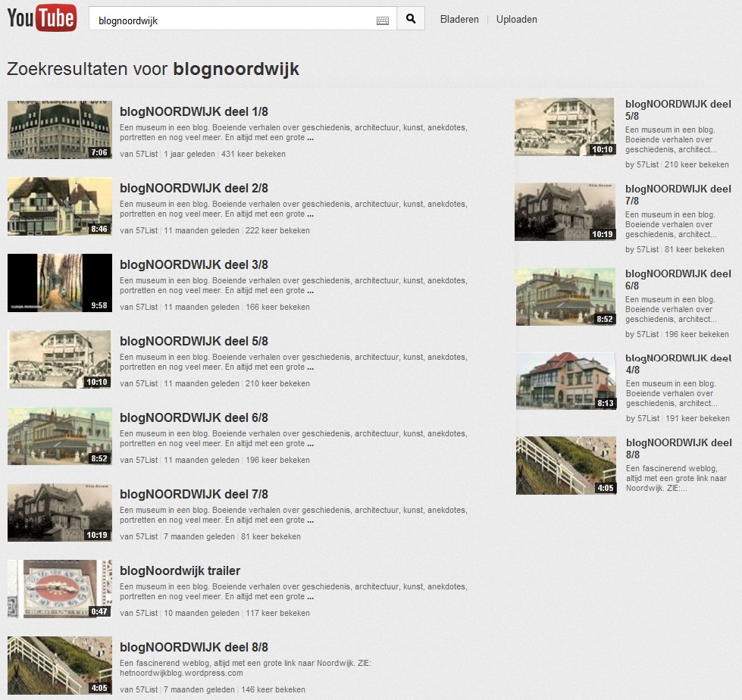The width and height of the screenshot is (742, 700).
Task: Open right column blogNOORDWIJK deel 8/8 title
Action: coord(678,448)
